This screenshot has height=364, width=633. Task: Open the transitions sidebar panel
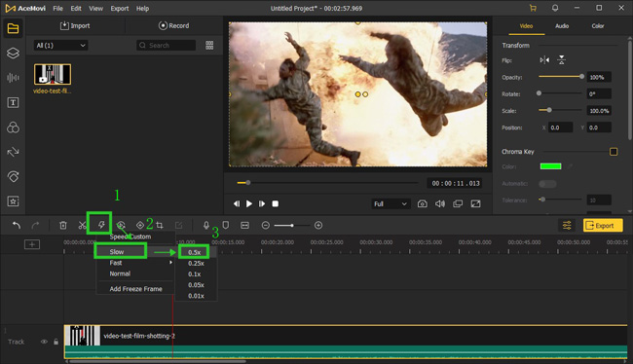[13, 152]
